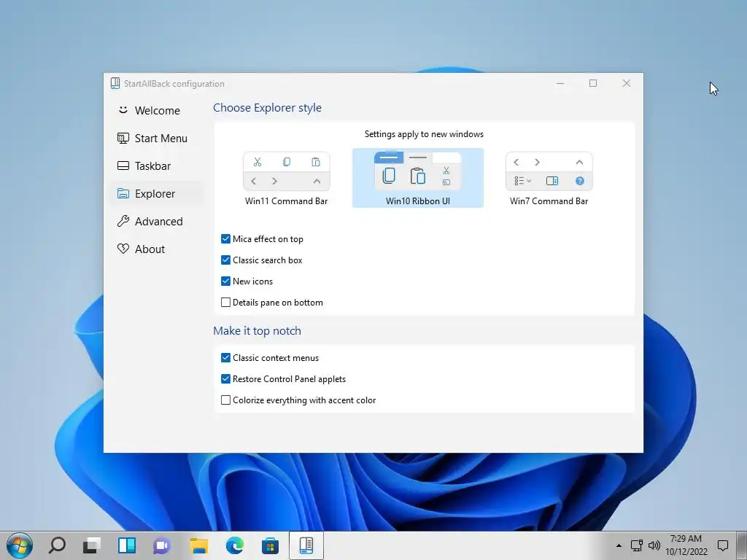
Task: Launch Teams Chat from taskbar
Action: coord(162,545)
